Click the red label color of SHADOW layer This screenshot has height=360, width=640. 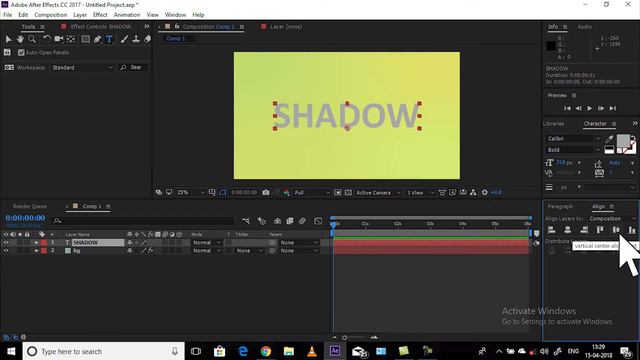44,242
